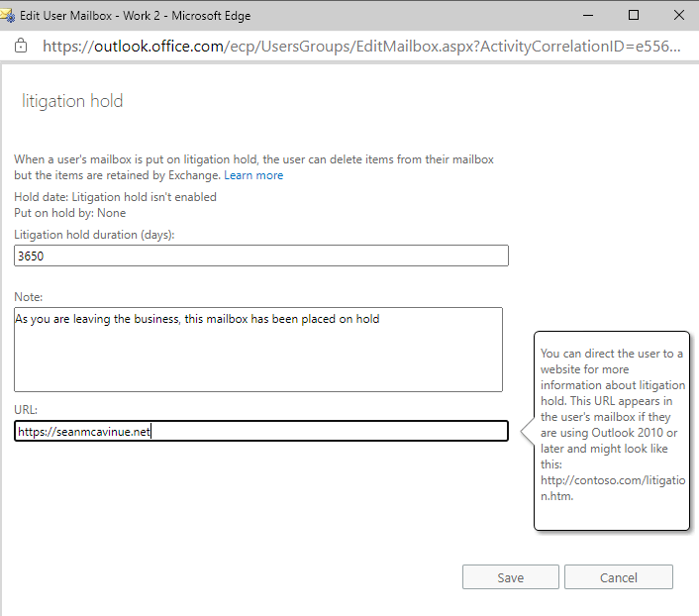699x616 pixels.
Task: Click the Note: field label
Action: pos(29,296)
